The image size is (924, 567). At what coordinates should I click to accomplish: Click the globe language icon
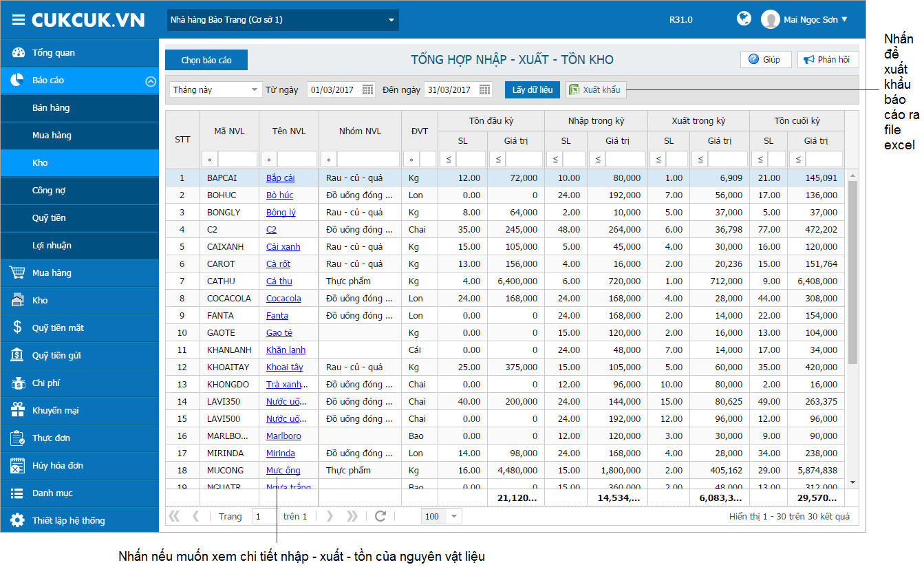coord(744,19)
